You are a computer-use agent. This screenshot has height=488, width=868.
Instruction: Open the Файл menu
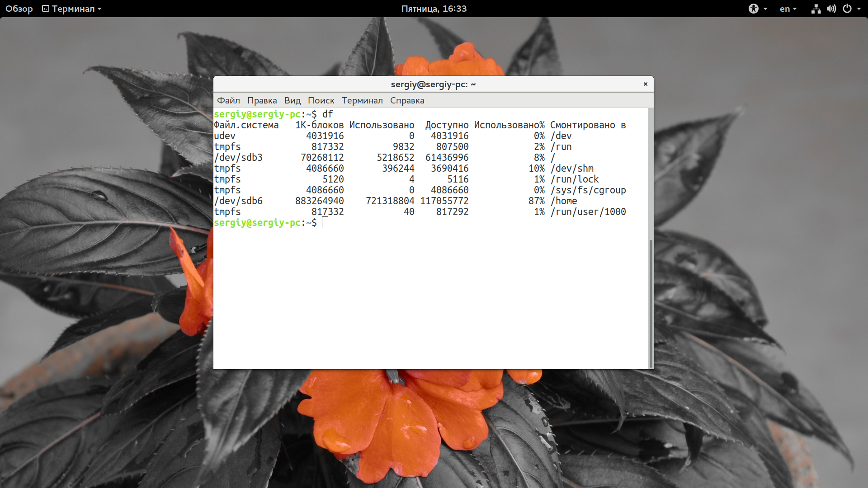[228, 100]
